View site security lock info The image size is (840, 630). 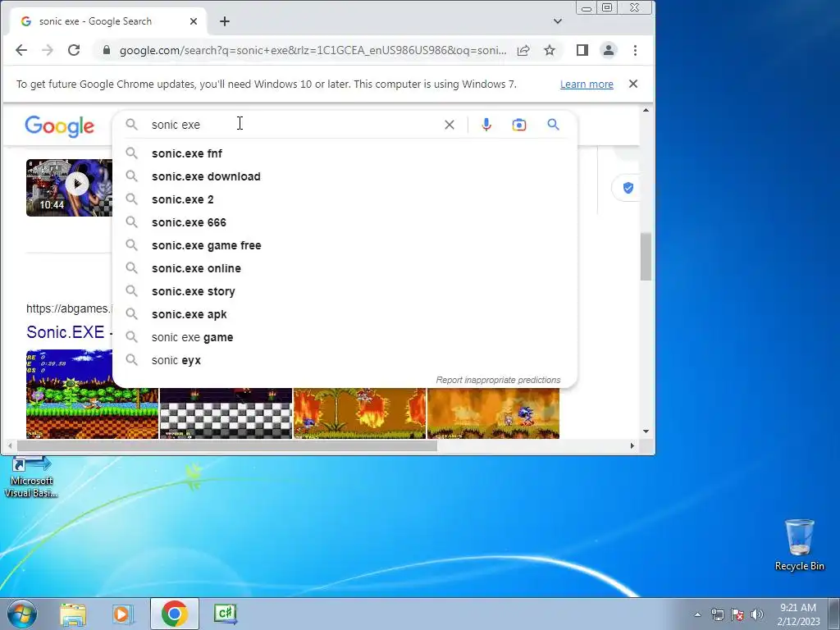[x=107, y=50]
